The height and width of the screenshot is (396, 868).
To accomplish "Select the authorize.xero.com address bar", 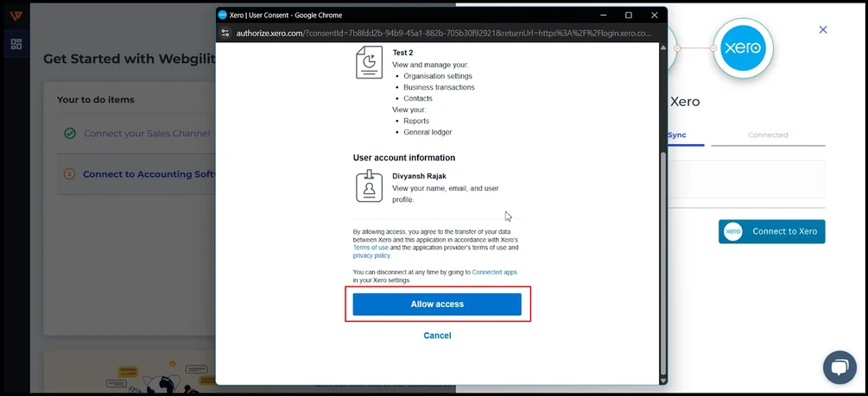I will coord(443,33).
